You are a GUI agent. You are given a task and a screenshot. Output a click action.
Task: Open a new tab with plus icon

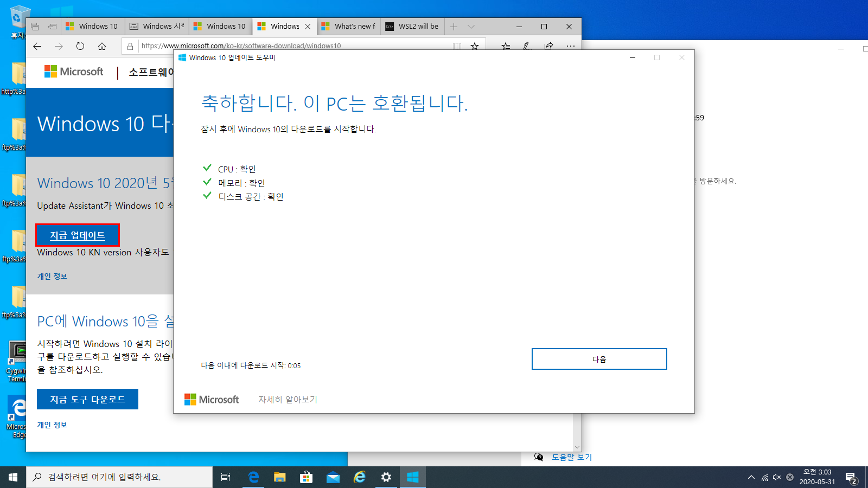(x=454, y=27)
